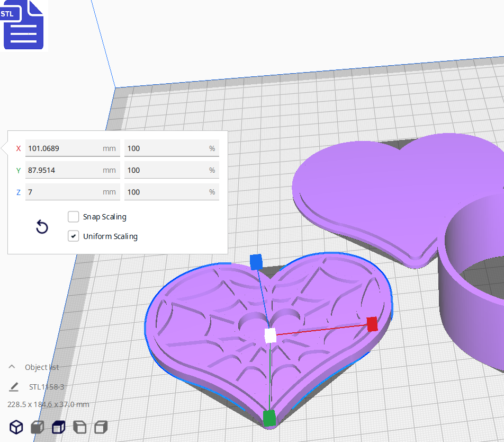The image size is (504, 442).
Task: Switch to the top view cube icon
Action: coord(58,427)
